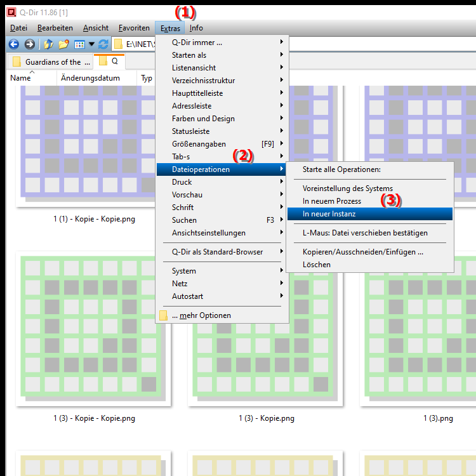Expand the Starten als submenu
This screenshot has height=476, width=476.
click(x=222, y=55)
